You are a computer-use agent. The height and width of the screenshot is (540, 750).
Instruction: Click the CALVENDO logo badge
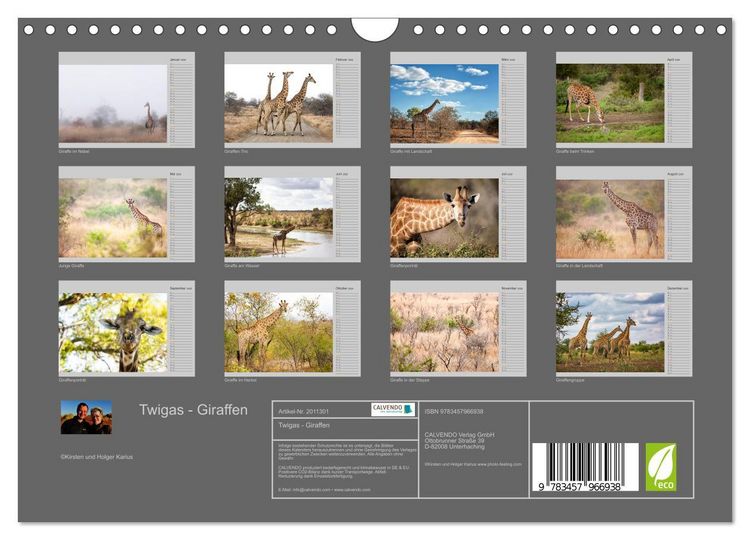click(393, 409)
